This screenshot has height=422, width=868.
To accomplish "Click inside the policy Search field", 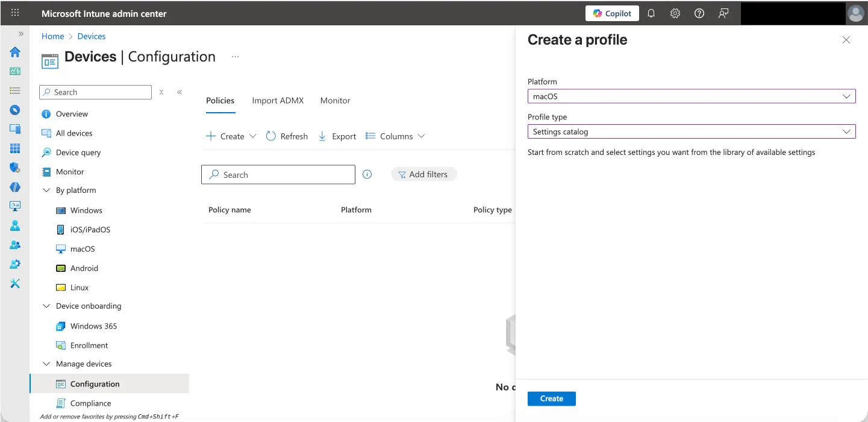I will (277, 174).
